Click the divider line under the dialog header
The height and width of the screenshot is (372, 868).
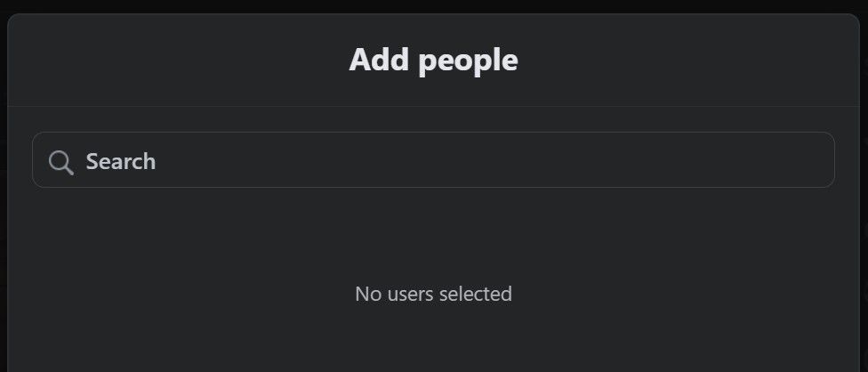pos(433,106)
